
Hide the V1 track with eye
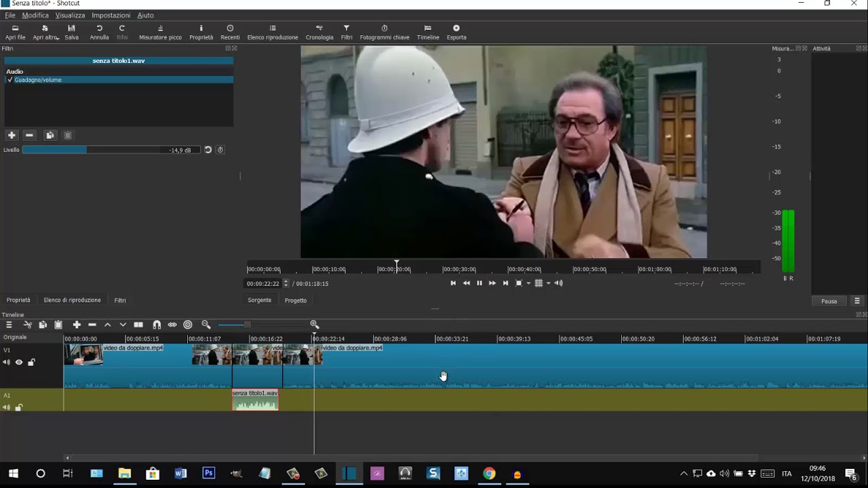point(19,362)
